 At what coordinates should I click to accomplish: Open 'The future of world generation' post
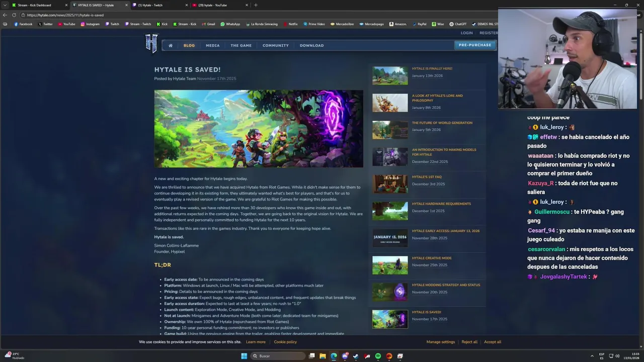(x=442, y=123)
